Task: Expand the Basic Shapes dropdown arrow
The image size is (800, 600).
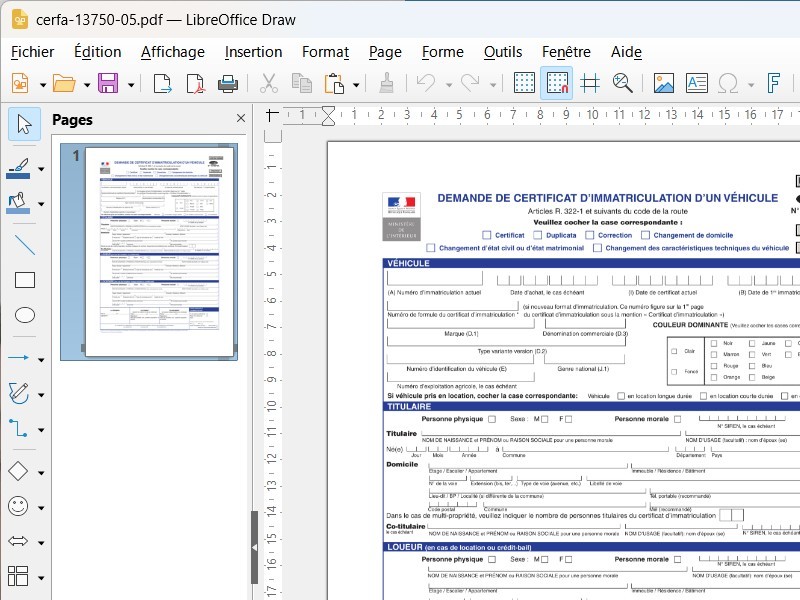Action: pos(41,472)
